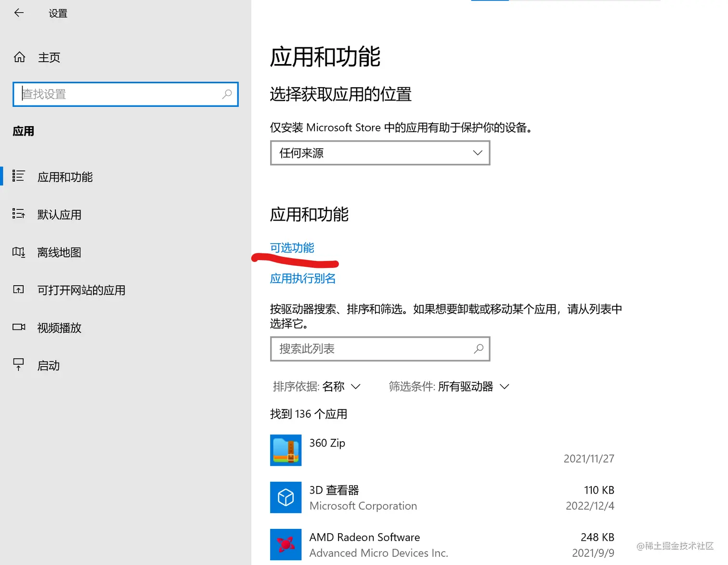
Task: Click the 可打开网站的应用 icon
Action: (18, 289)
